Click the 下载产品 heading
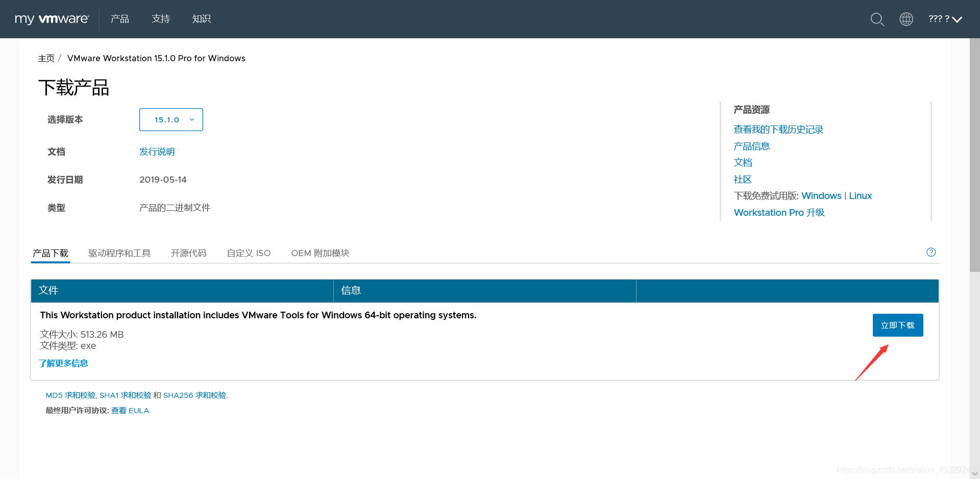 click(73, 88)
